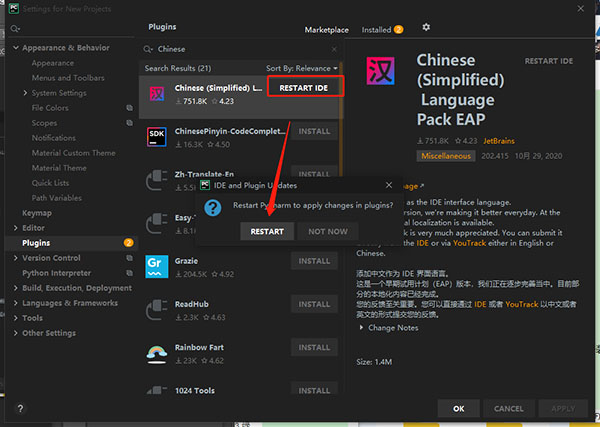The width and height of the screenshot is (600, 427).
Task: Expand the Change Notes disclosure
Action: pos(361,328)
